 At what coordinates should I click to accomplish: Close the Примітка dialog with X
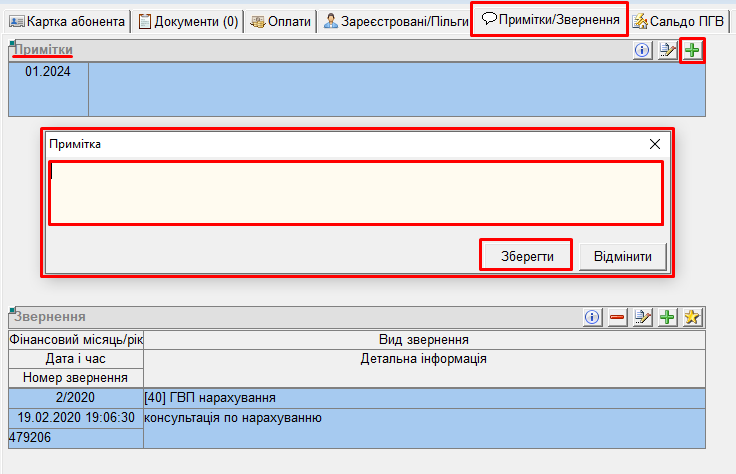pyautogui.click(x=655, y=144)
